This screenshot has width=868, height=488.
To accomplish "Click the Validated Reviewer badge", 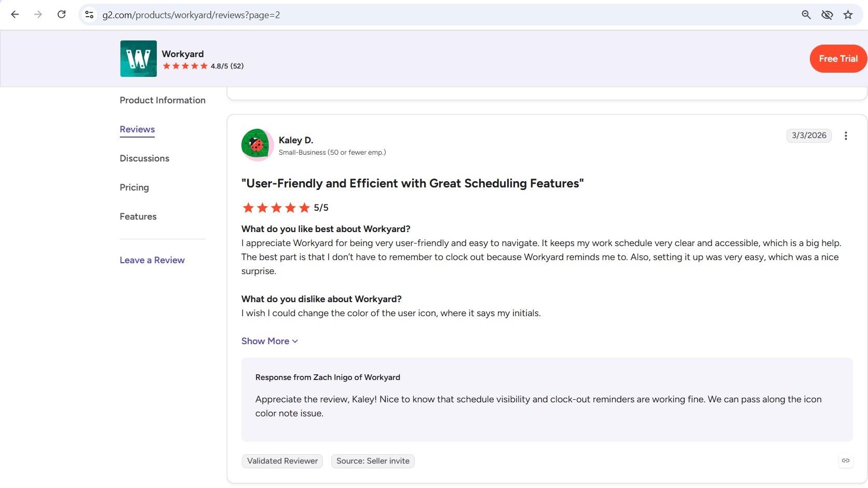I will 282,461.
